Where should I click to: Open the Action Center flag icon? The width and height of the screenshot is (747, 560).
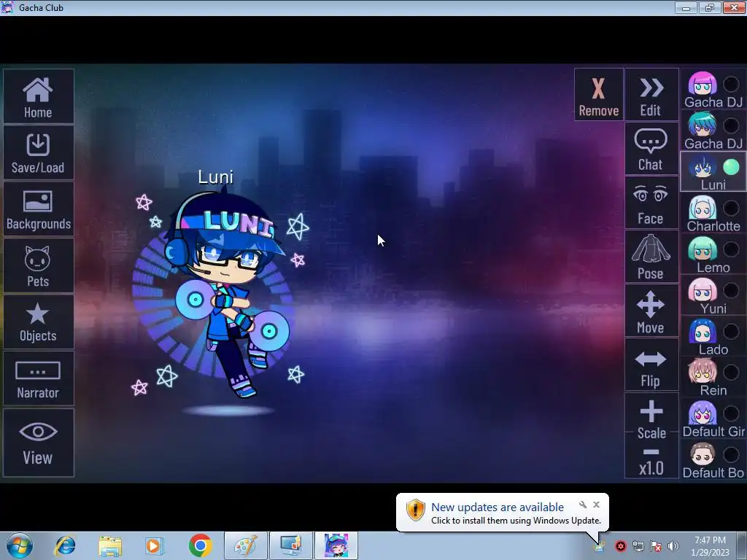pyautogui.click(x=656, y=546)
